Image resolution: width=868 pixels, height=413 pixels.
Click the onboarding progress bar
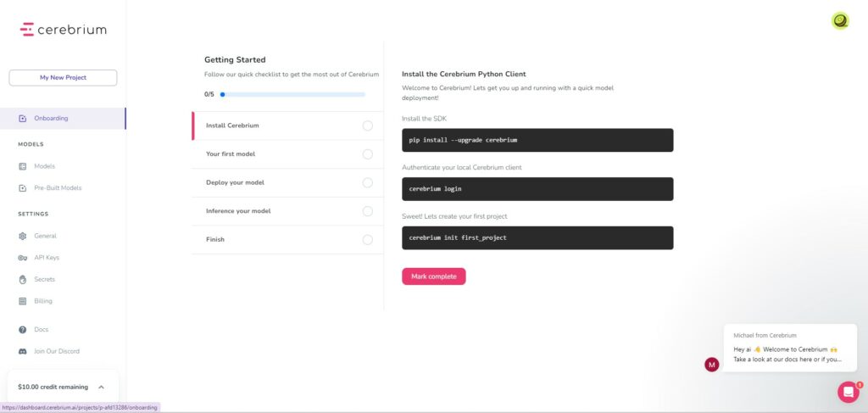coord(292,95)
